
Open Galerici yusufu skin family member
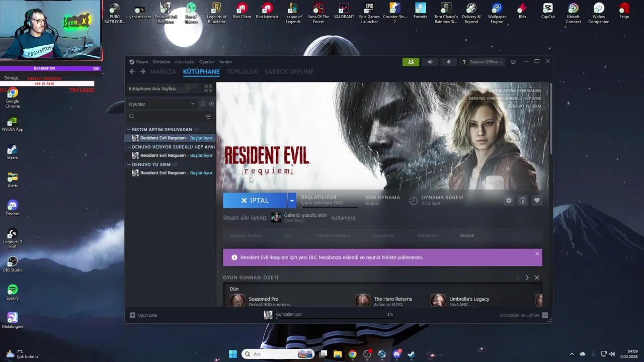299,217
